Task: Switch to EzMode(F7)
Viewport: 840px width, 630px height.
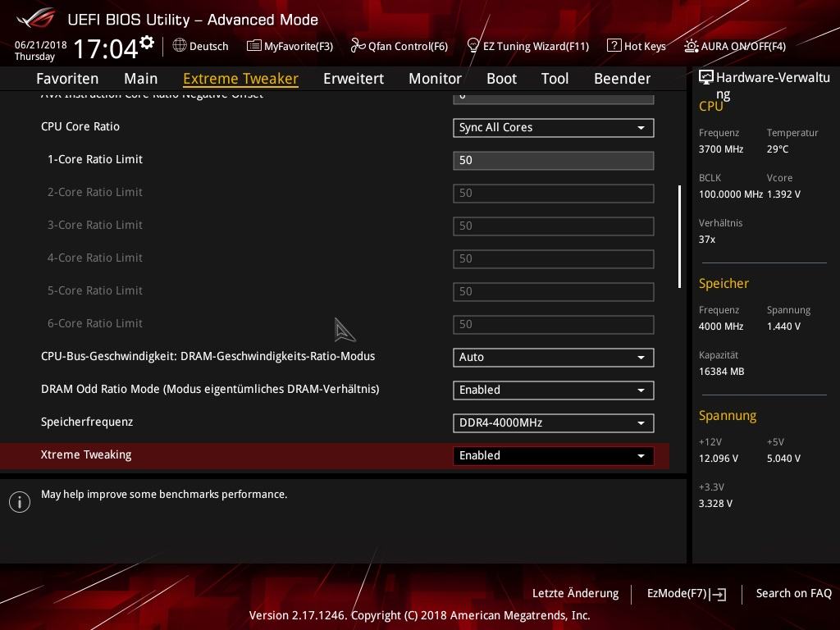Action: (x=687, y=594)
